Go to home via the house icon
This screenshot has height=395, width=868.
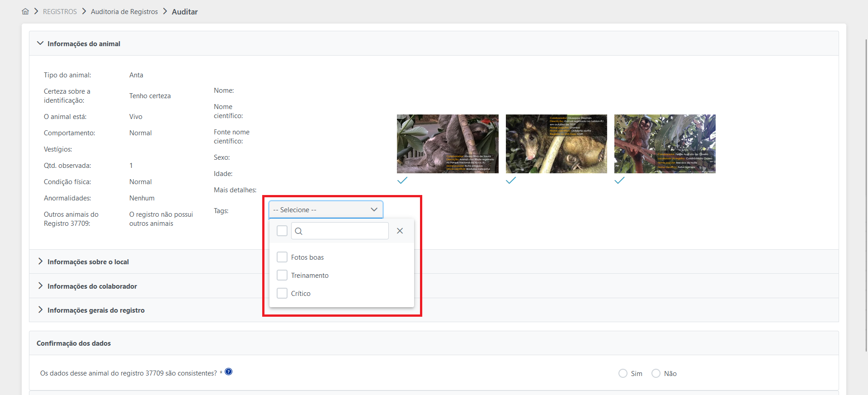25,11
